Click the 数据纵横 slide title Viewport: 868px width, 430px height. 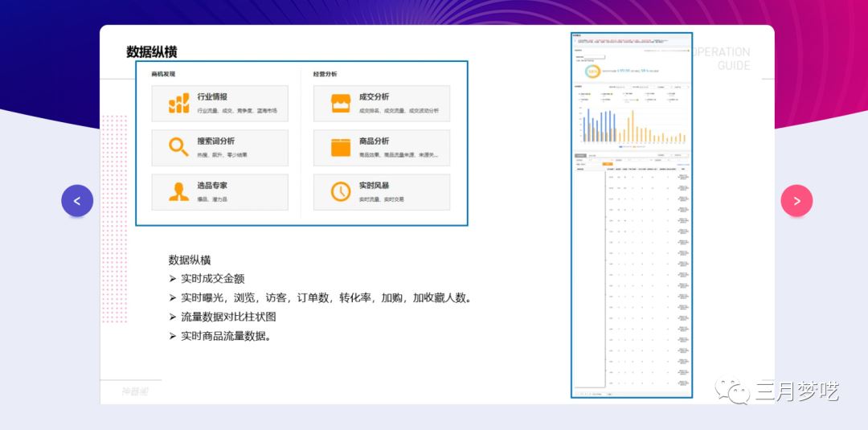point(151,52)
